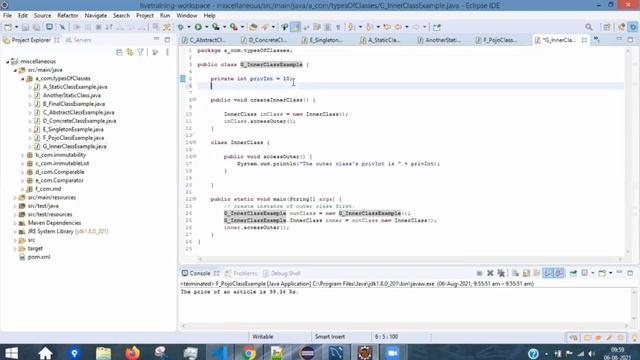Screen dimensions: 640x360
Task: Click Collapse All in Project Explorer
Action: [119, 52]
